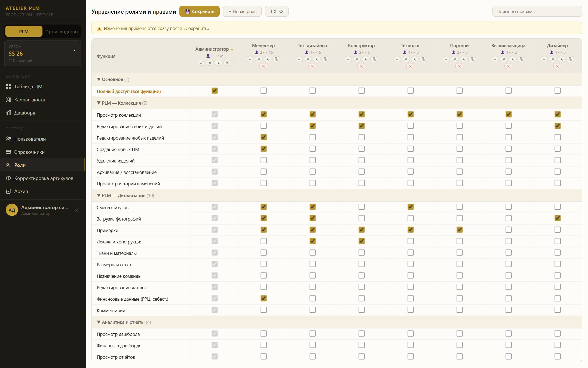Delete the Дизайнер role with red X
Image resolution: width=588 pixels, height=368 pixels.
coord(557,66)
